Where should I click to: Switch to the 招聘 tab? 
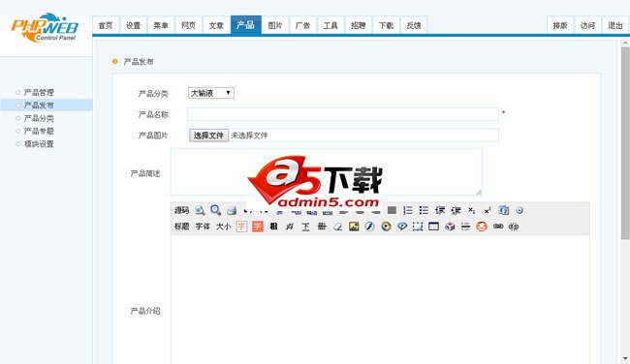click(x=359, y=25)
